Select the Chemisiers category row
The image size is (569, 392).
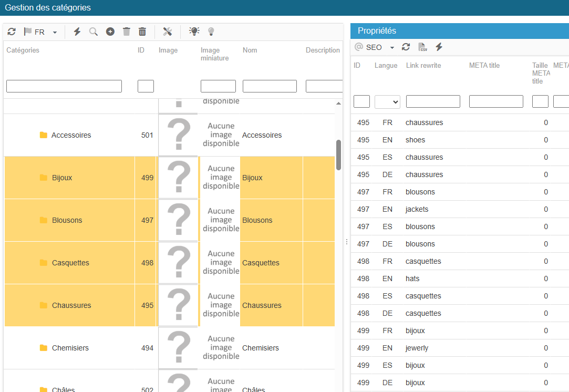click(x=170, y=348)
